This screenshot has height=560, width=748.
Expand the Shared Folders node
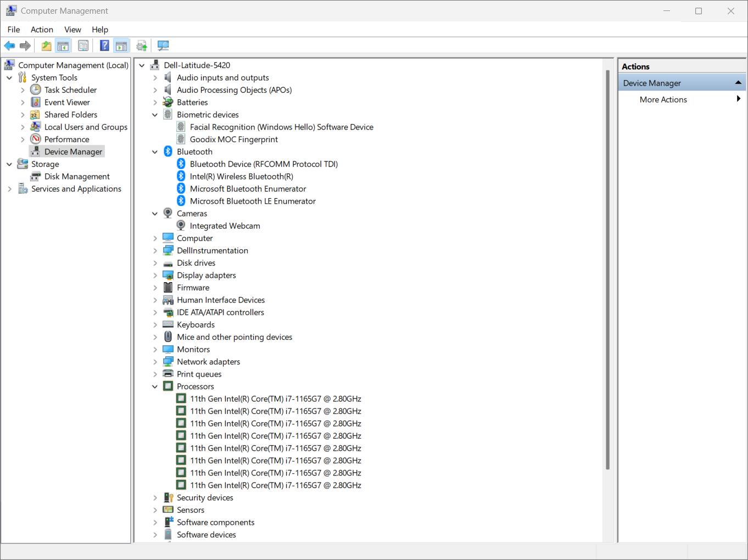pyautogui.click(x=23, y=115)
